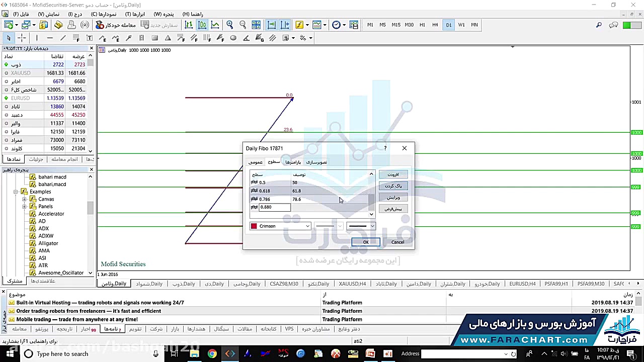Cancel the Fibo dialog
Screen dimensions: 644x362
click(397, 242)
